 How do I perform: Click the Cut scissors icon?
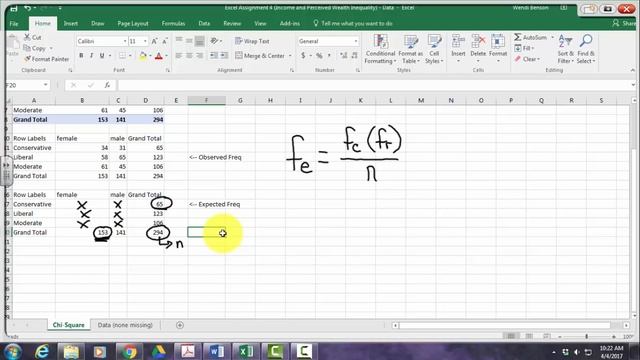27,37
